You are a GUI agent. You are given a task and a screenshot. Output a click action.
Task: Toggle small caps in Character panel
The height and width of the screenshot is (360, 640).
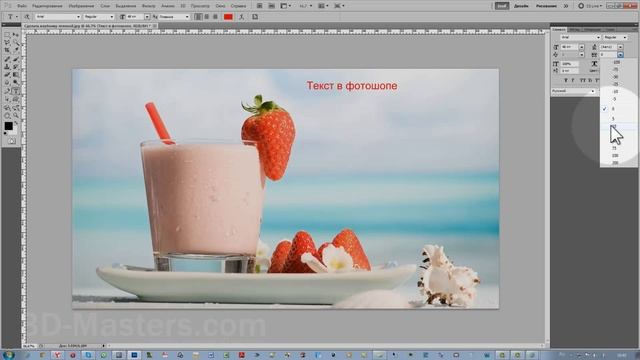click(590, 80)
